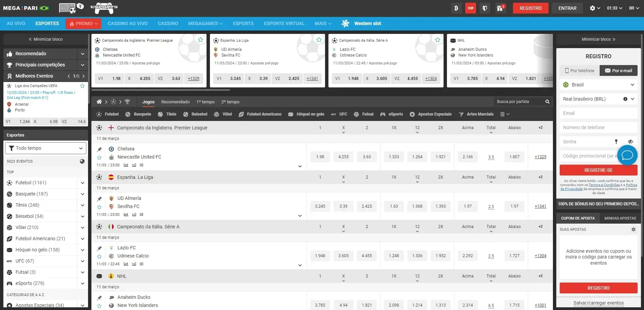Screen dimensions: 644x310
Task: Toggle favorite star on La Liga card
Action: (319, 40)
